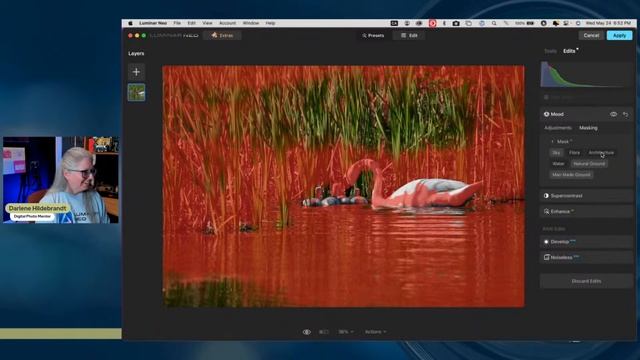The height and width of the screenshot is (360, 640).
Task: Open the Actions dropdown at the bottom
Action: [376, 332]
